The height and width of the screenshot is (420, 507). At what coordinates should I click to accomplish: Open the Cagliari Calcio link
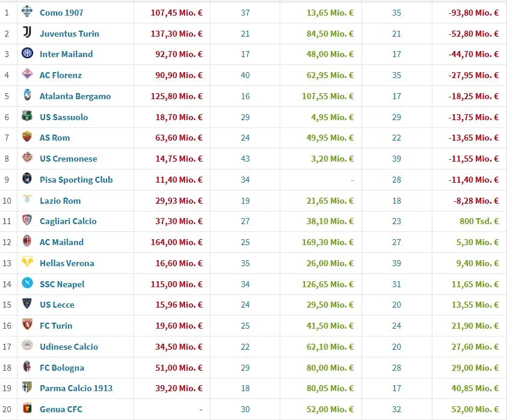[68, 221]
